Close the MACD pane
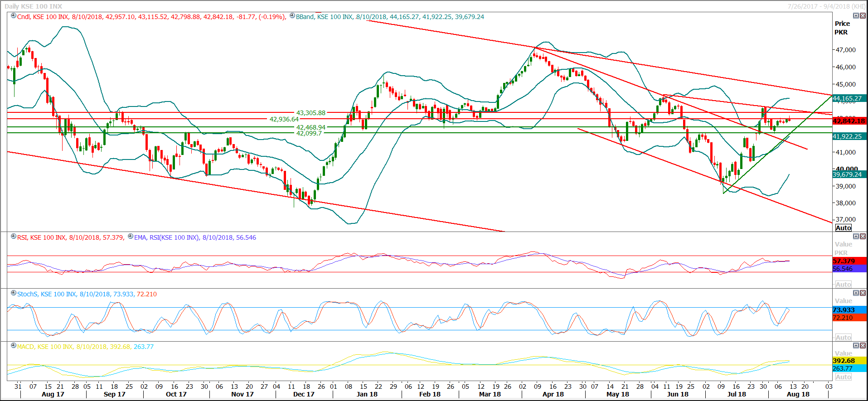This screenshot has width=868, height=401. point(863,346)
